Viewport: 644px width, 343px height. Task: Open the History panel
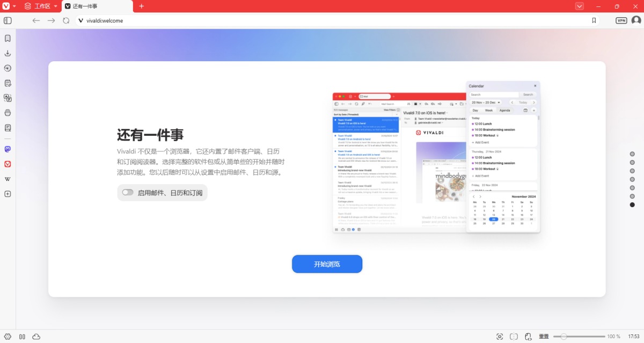pos(8,68)
